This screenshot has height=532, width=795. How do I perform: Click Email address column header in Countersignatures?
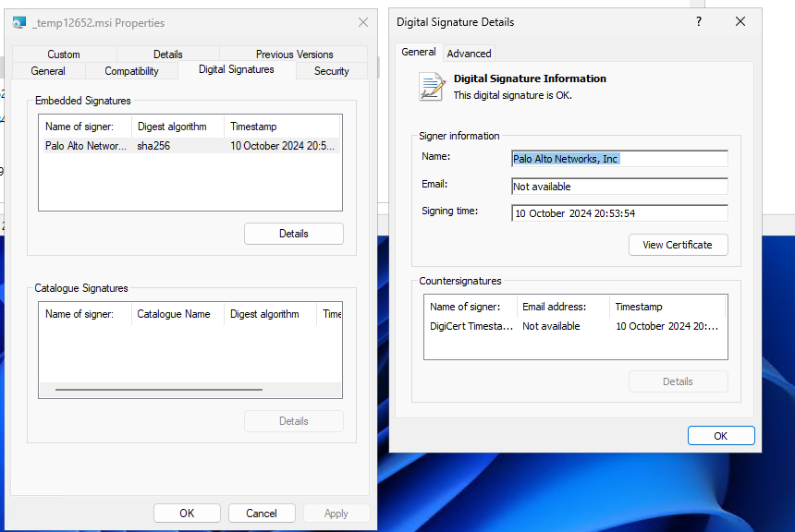point(563,307)
